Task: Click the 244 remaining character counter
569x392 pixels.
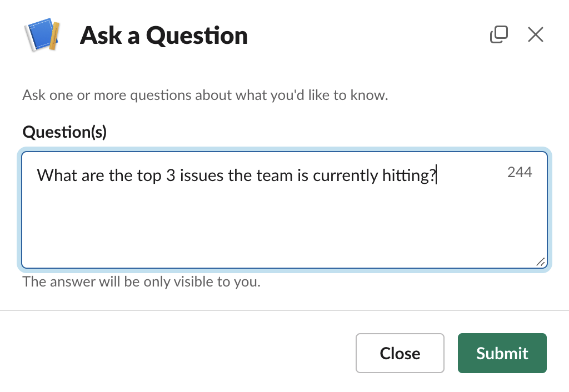Action: tap(520, 173)
